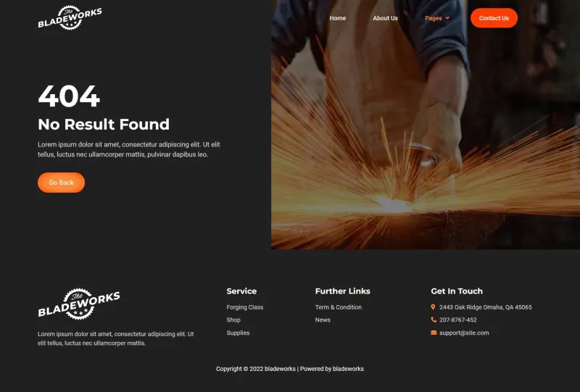Screen dimensions: 580x392
Task: Click the Bladeworks logo in the footer
Action: coord(79,304)
